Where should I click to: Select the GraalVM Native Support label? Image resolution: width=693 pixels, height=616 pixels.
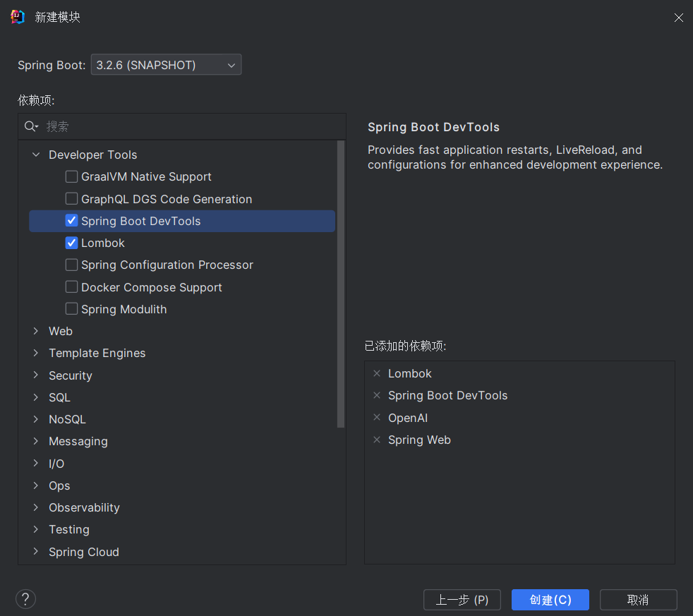tap(146, 177)
